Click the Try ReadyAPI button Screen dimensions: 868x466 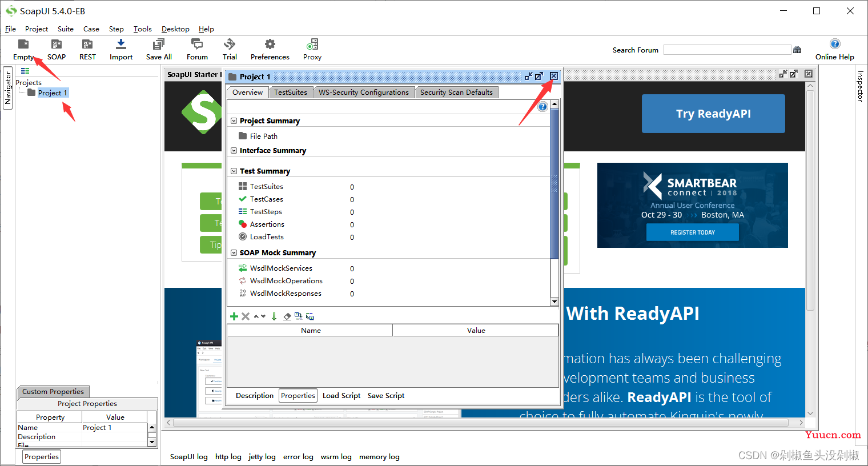(x=713, y=114)
